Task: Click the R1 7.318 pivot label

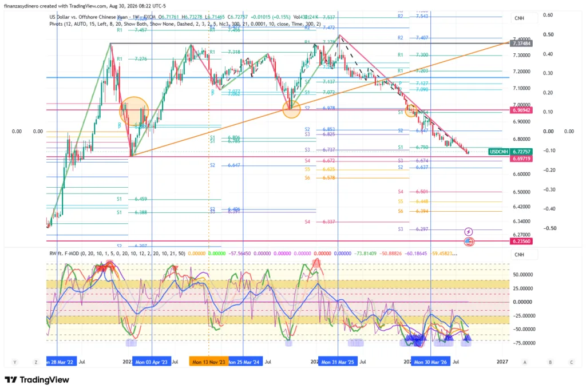Action: tap(225, 52)
